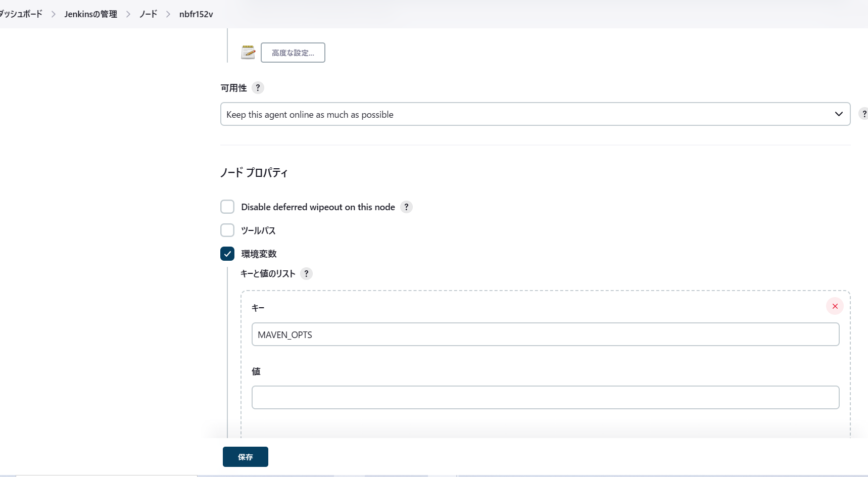Open help for 可用性
Screen dimensions: 868x477
click(x=258, y=88)
